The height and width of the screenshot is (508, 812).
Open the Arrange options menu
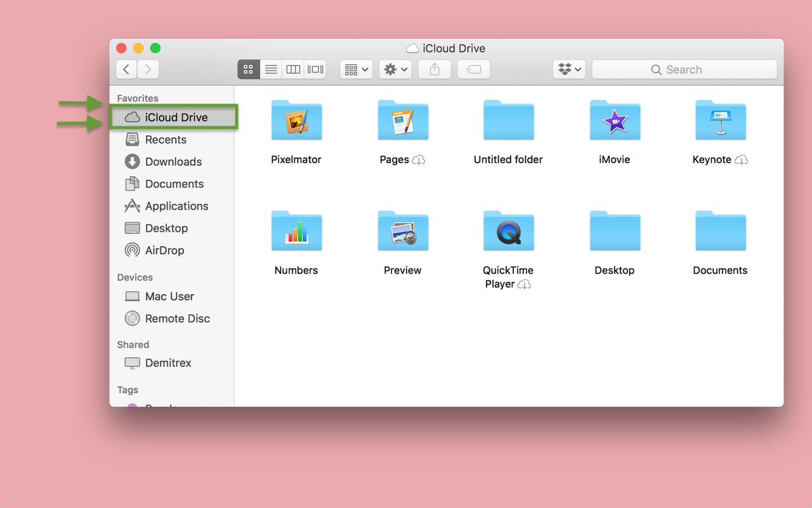tap(355, 69)
